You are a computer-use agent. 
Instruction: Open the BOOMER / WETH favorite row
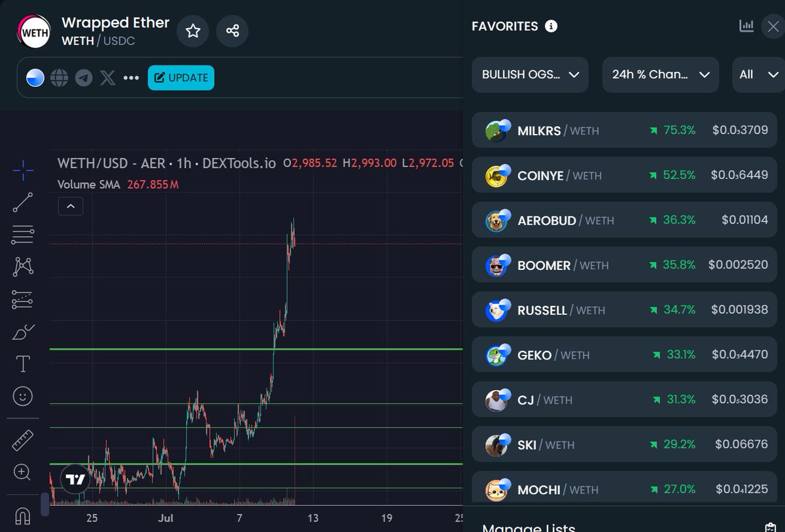(x=623, y=265)
